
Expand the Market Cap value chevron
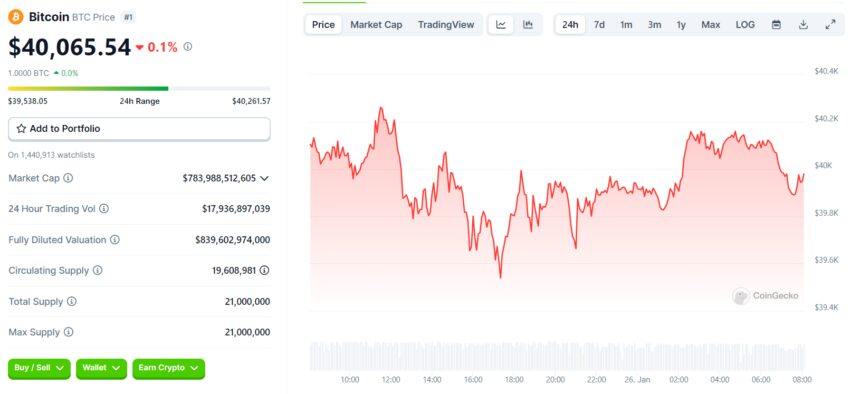tap(265, 178)
